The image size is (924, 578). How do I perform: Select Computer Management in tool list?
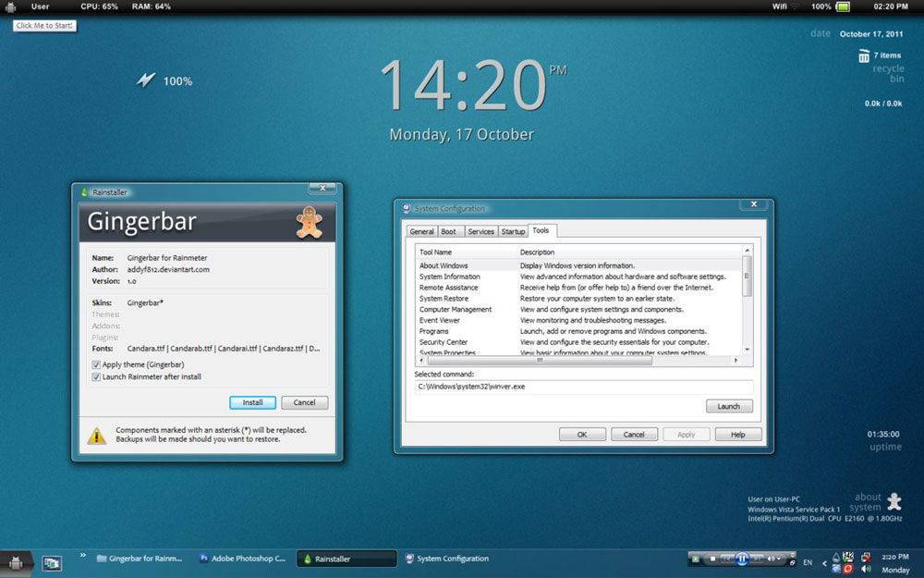click(456, 310)
